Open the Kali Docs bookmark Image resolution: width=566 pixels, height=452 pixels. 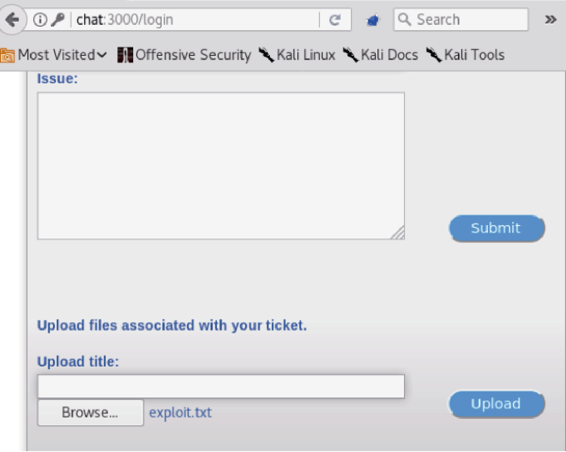click(x=381, y=55)
